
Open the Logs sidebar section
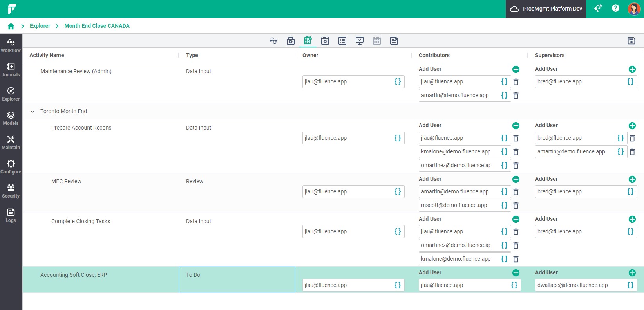click(11, 216)
